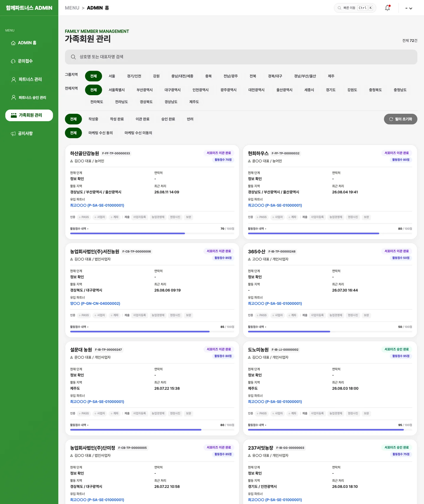Select 마케팅 수신 동의 filter
This screenshot has height=504, width=424.
pyautogui.click(x=101, y=133)
